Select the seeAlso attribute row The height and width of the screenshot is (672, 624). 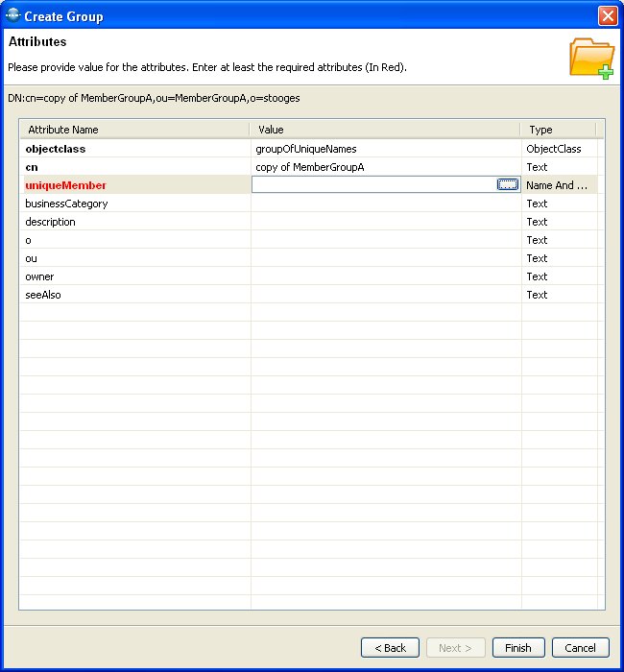pyautogui.click(x=43, y=295)
